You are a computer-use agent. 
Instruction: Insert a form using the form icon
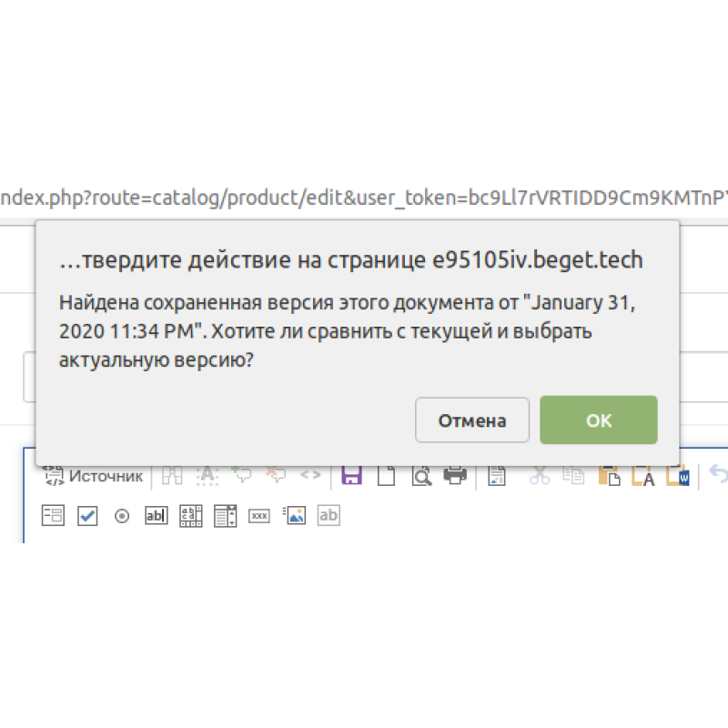click(53, 515)
